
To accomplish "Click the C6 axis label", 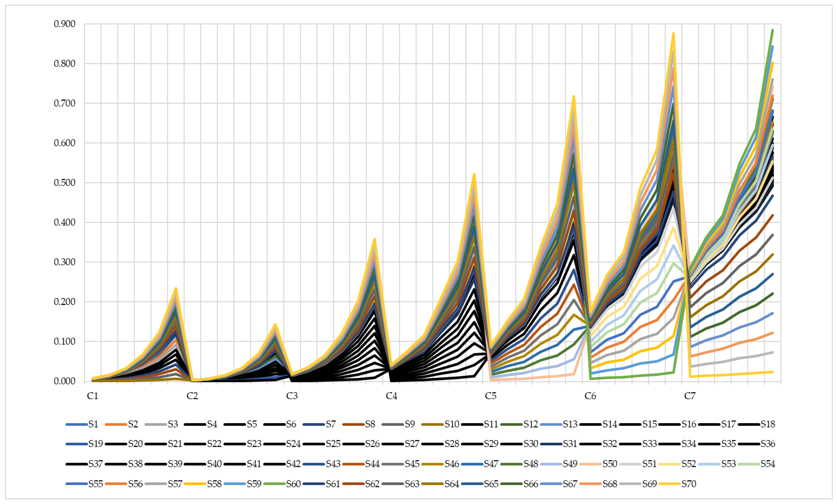I will [590, 396].
